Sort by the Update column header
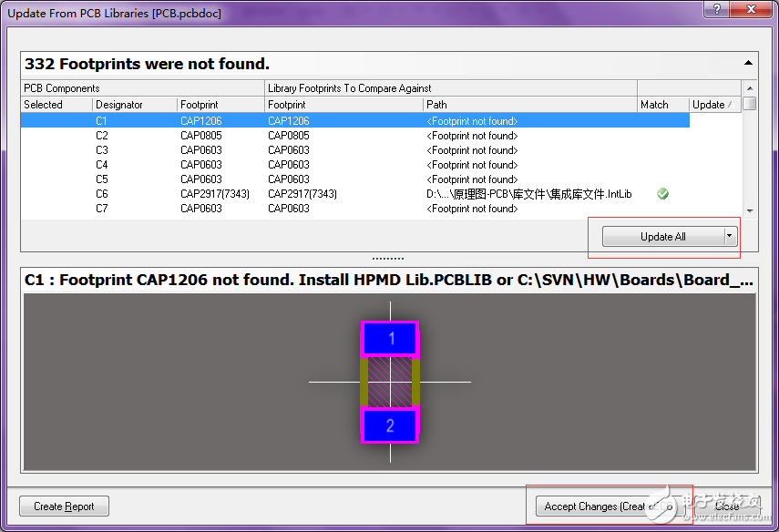This screenshot has width=779, height=532. (x=713, y=105)
